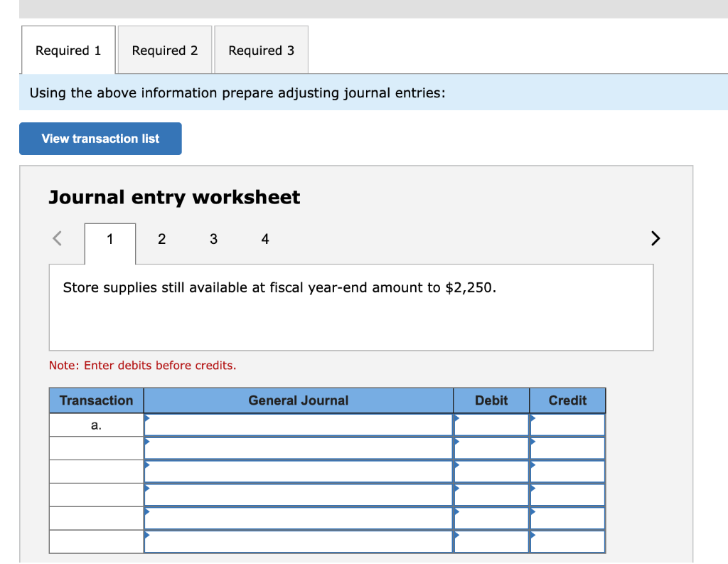Image resolution: width=728 pixels, height=564 pixels.
Task: Open the Debit dropdown in row one
Action: [456, 420]
